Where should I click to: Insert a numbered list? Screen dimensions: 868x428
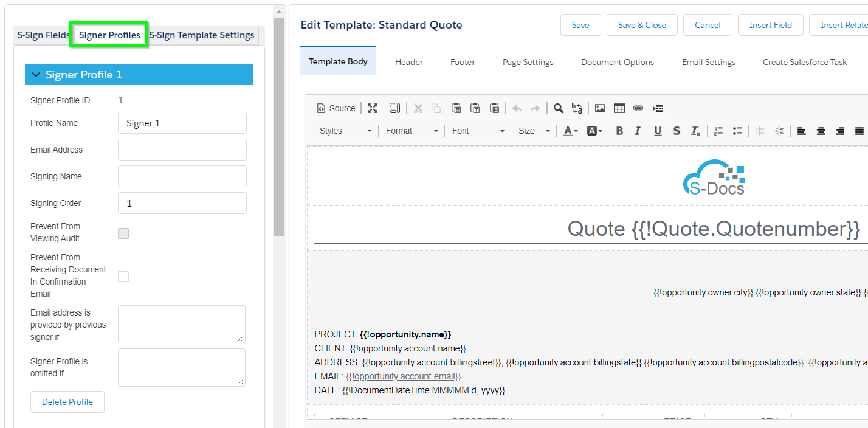[x=718, y=131]
